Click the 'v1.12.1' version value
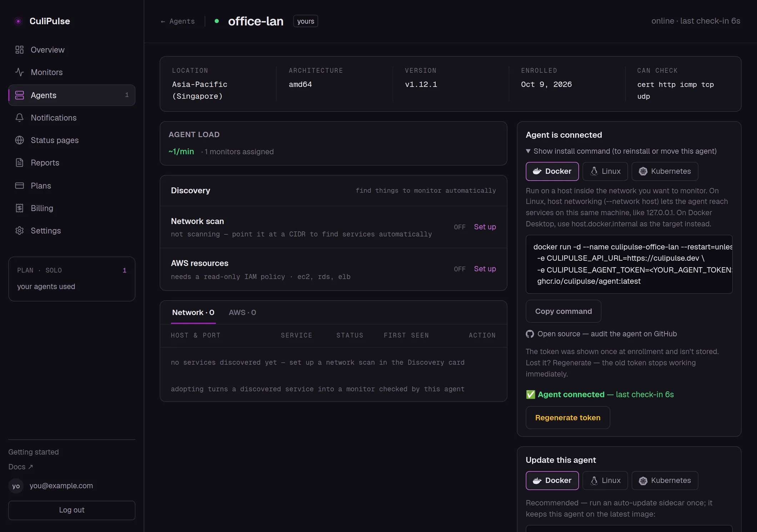Viewport: 757px width, 532px height. [x=421, y=85]
